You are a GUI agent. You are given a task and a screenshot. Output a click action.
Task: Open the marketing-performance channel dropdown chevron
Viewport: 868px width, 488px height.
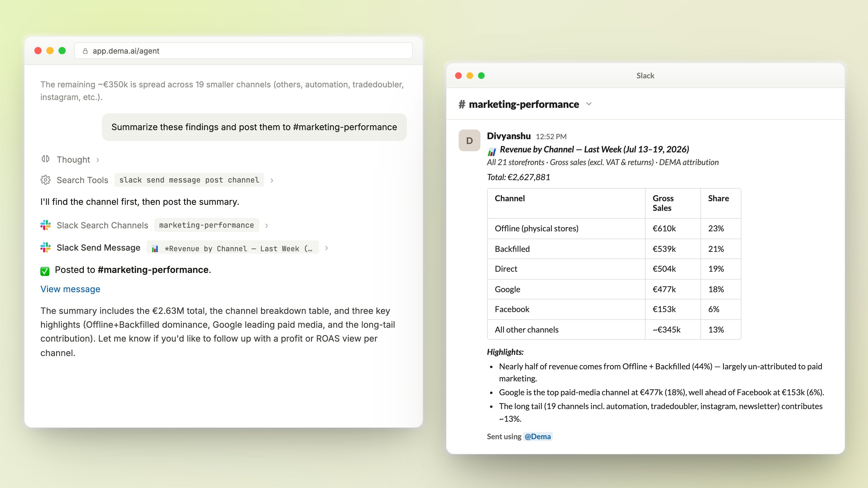[589, 104]
